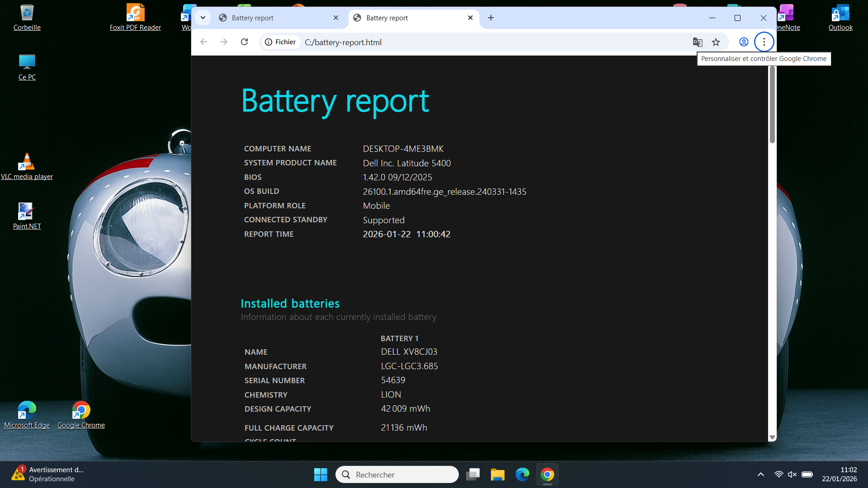
Task: Go forward with the browser forward arrow
Action: point(224,42)
